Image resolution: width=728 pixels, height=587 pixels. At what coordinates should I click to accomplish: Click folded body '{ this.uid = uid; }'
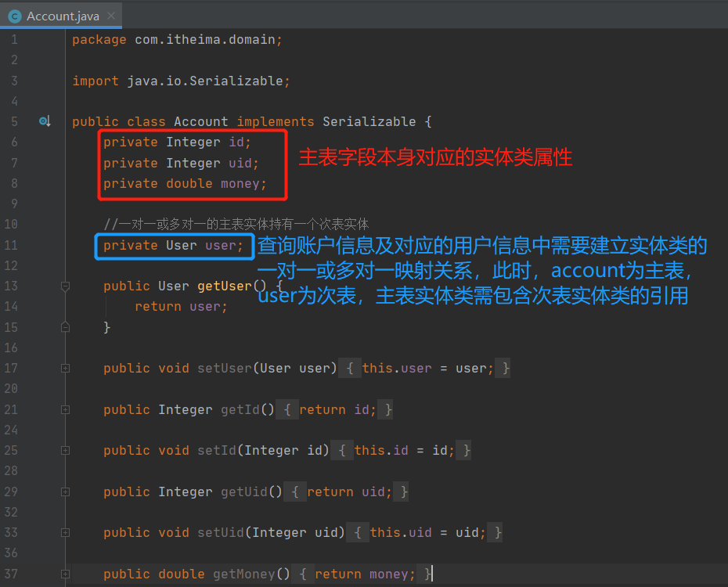point(424,533)
